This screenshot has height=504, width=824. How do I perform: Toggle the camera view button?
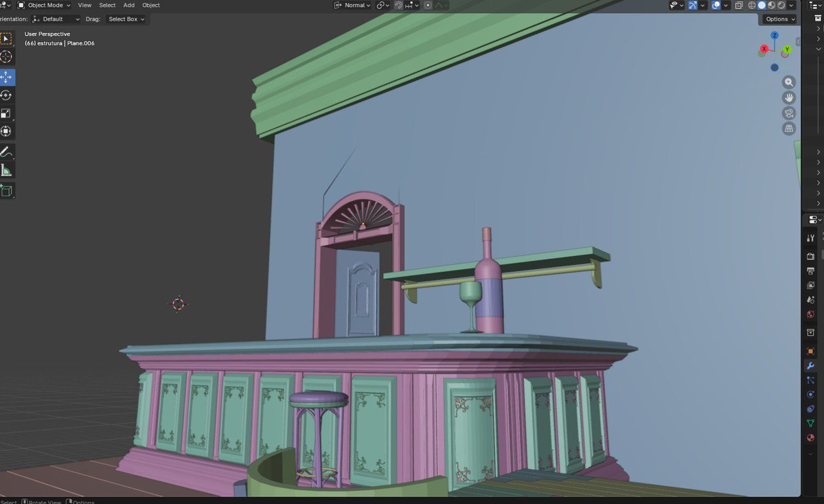pos(789,113)
